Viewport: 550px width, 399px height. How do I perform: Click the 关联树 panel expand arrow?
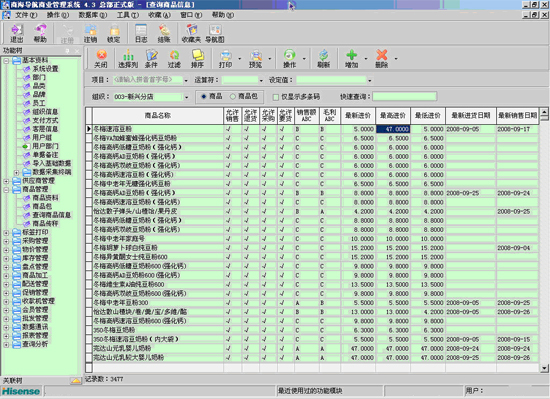coord(76,380)
